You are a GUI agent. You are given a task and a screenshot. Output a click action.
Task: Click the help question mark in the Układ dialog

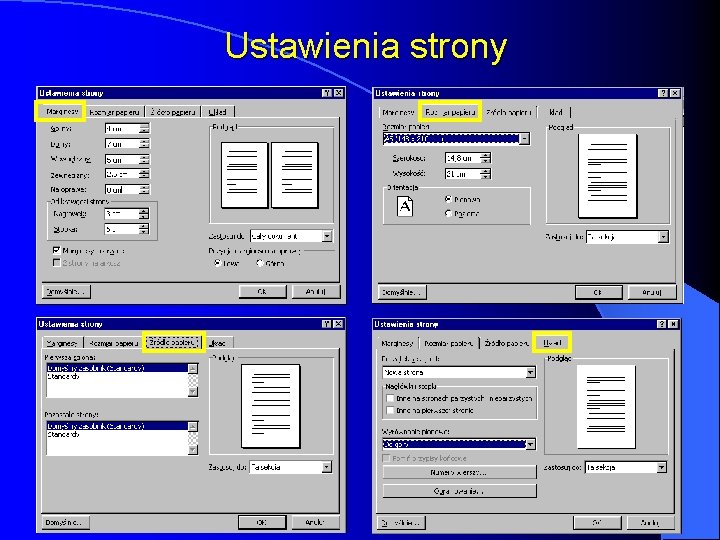click(x=662, y=324)
